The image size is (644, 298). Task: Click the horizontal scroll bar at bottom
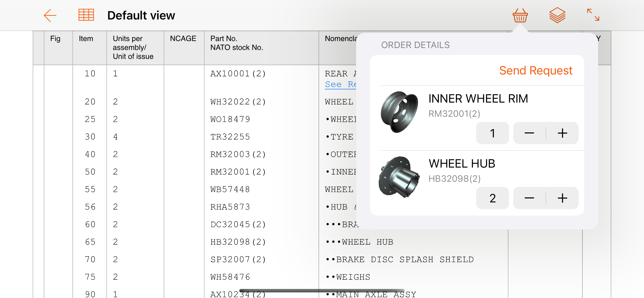pyautogui.click(x=322, y=291)
